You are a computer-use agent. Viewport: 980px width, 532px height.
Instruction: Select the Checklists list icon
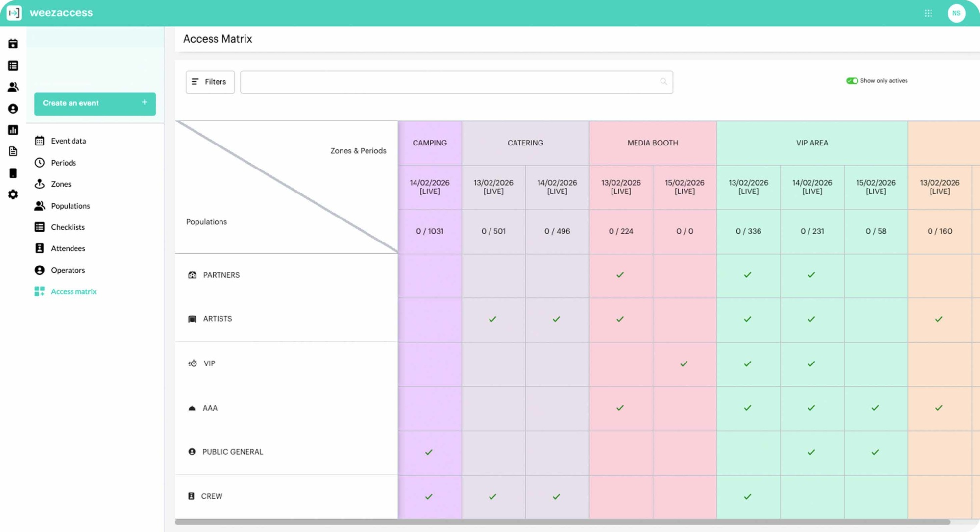pyautogui.click(x=40, y=227)
